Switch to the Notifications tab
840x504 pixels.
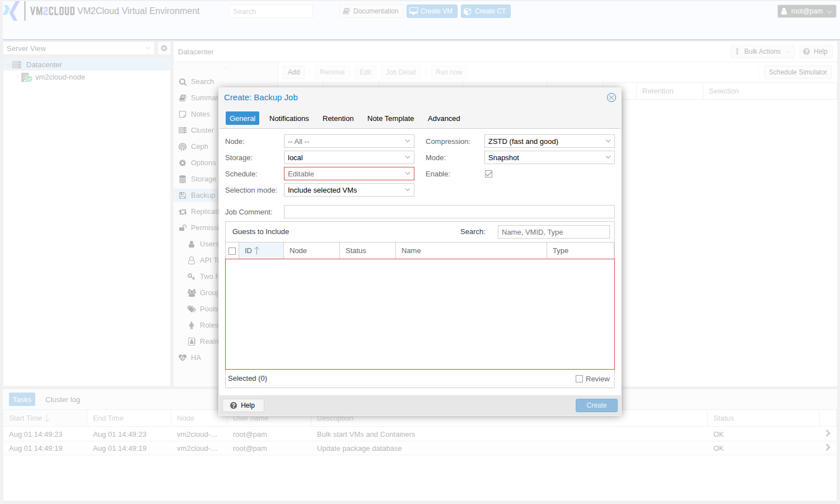tap(289, 119)
